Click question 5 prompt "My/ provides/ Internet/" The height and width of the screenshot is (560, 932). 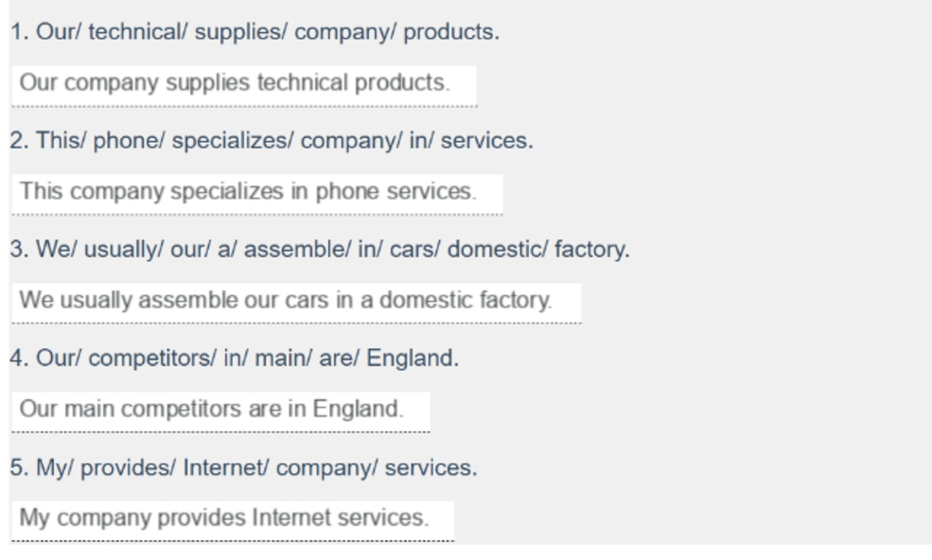click(x=244, y=468)
